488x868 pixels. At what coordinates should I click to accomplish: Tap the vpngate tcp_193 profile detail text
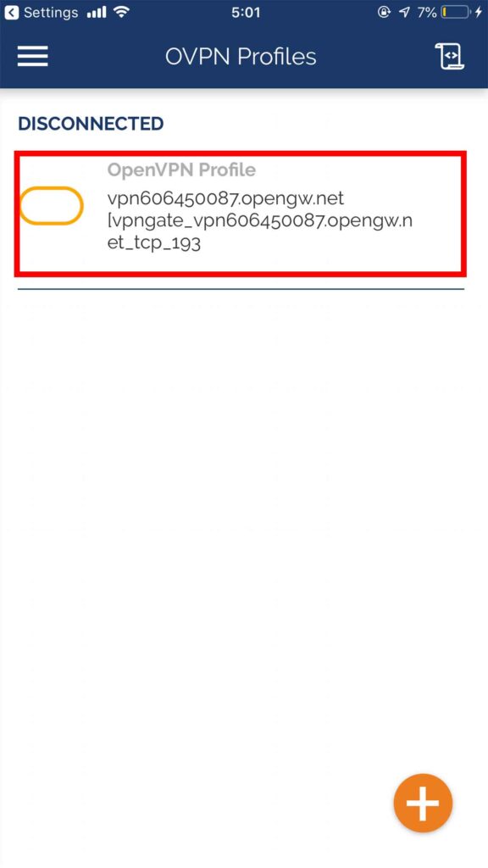click(260, 232)
